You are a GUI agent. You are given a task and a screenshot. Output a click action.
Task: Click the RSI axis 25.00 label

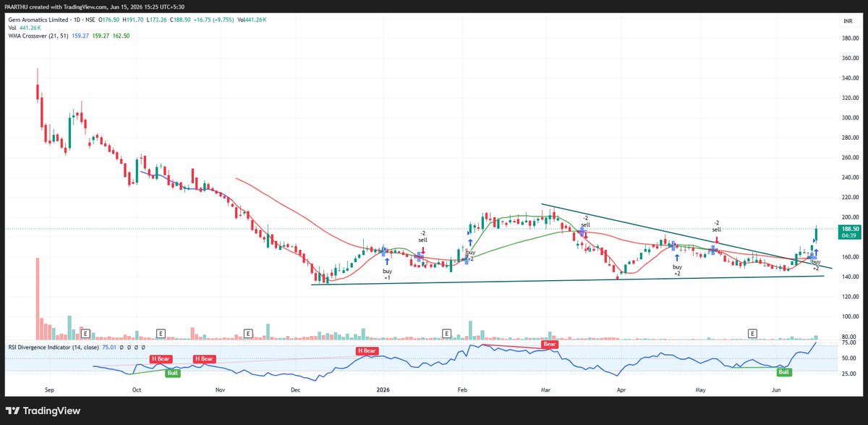coord(848,374)
